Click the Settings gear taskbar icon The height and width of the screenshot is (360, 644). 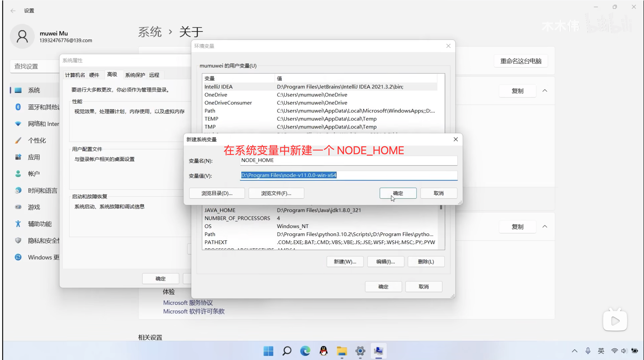coord(360,351)
